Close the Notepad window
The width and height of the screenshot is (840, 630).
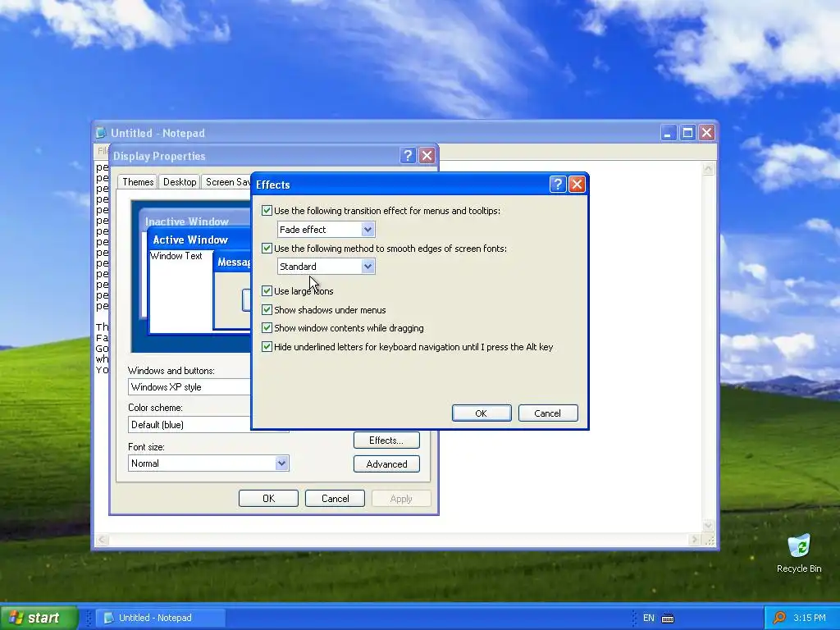[x=706, y=132]
